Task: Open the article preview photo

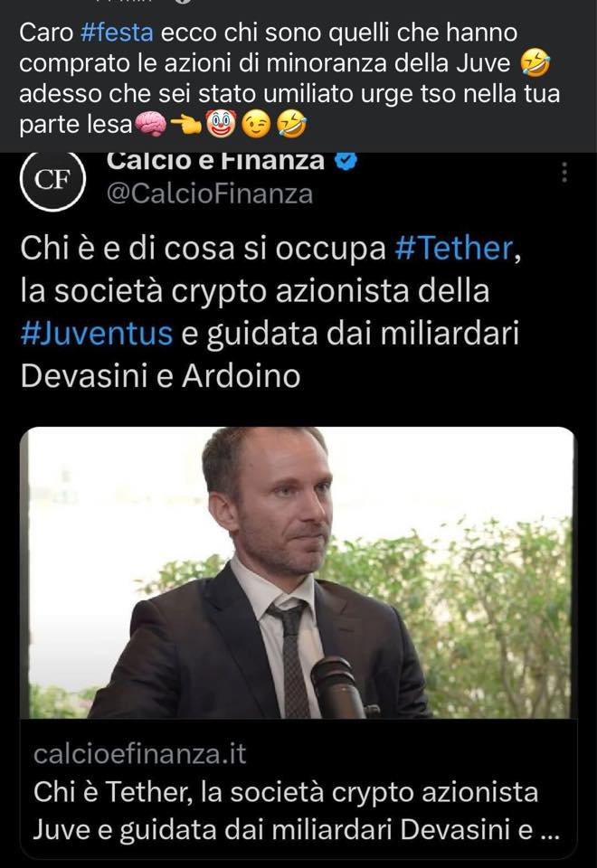Action: (x=298, y=572)
